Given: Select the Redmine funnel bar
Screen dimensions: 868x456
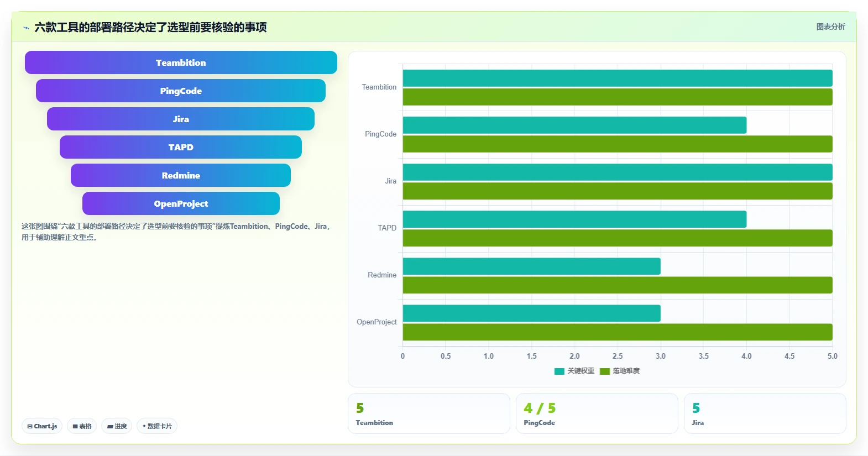Looking at the screenshot, I should [181, 175].
